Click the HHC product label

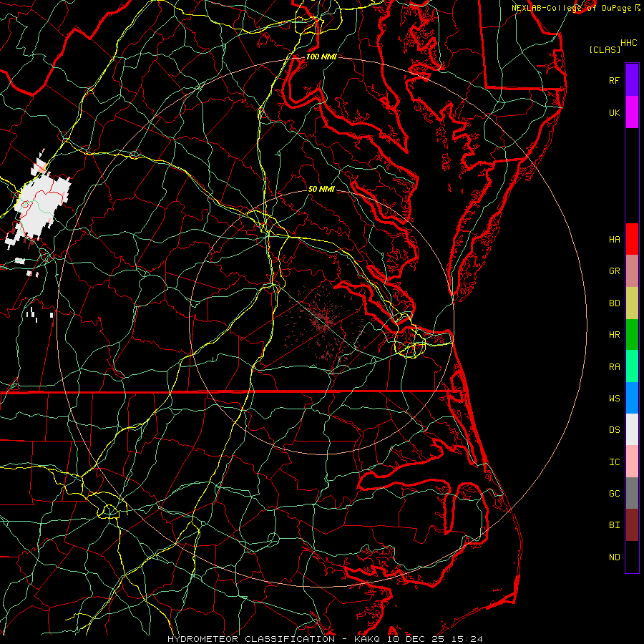click(628, 42)
